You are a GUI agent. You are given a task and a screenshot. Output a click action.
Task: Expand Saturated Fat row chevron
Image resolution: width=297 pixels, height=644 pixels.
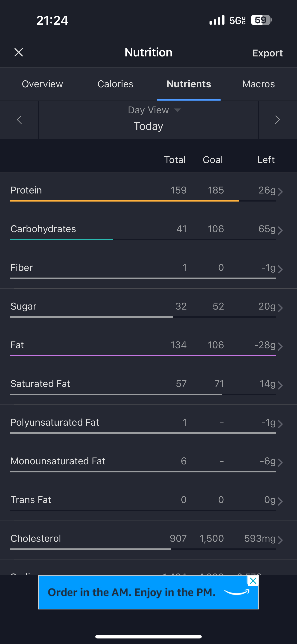[x=280, y=385]
